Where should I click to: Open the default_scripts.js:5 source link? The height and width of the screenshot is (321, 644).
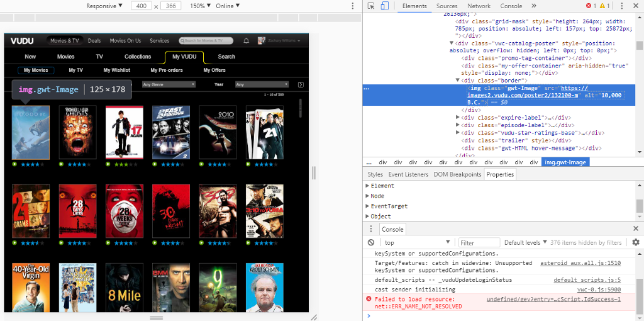click(587, 280)
